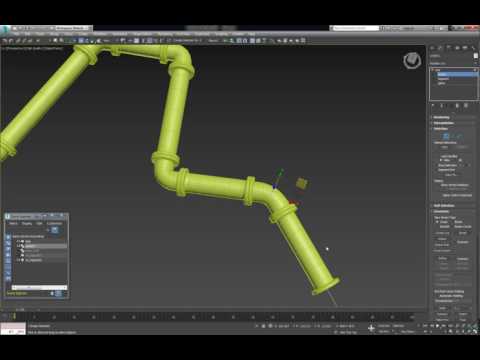Image resolution: width=480 pixels, height=360 pixels.
Task: Click the Undo arrow in main toolbar
Action: (x=5, y=41)
